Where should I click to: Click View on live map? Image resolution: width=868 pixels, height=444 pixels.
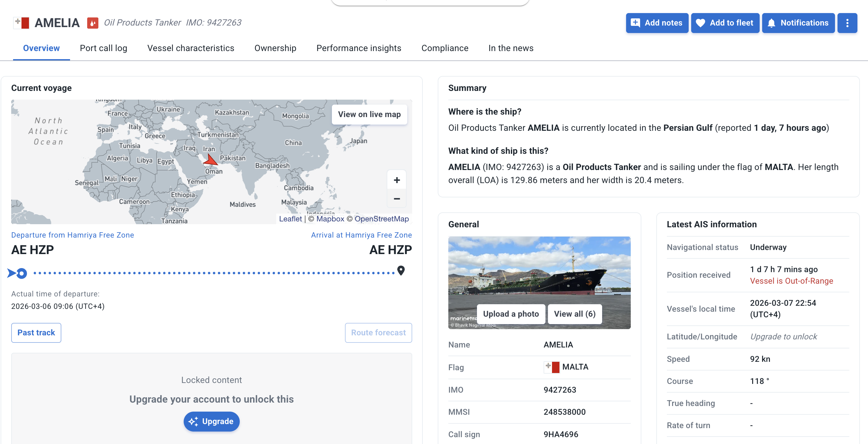(369, 115)
